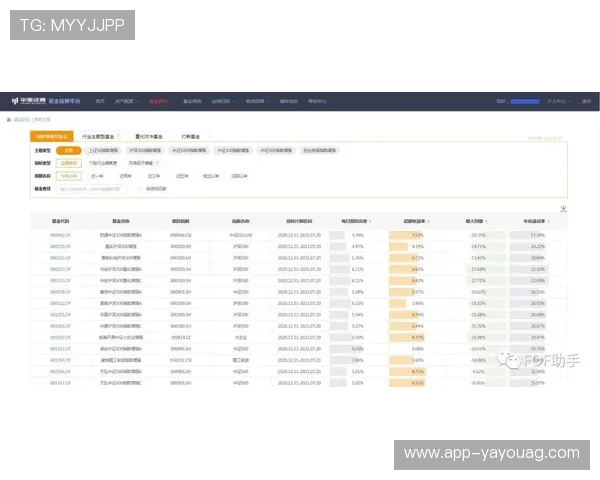Click the 指数名称 column header
This screenshot has width=600, height=480.
point(241,221)
